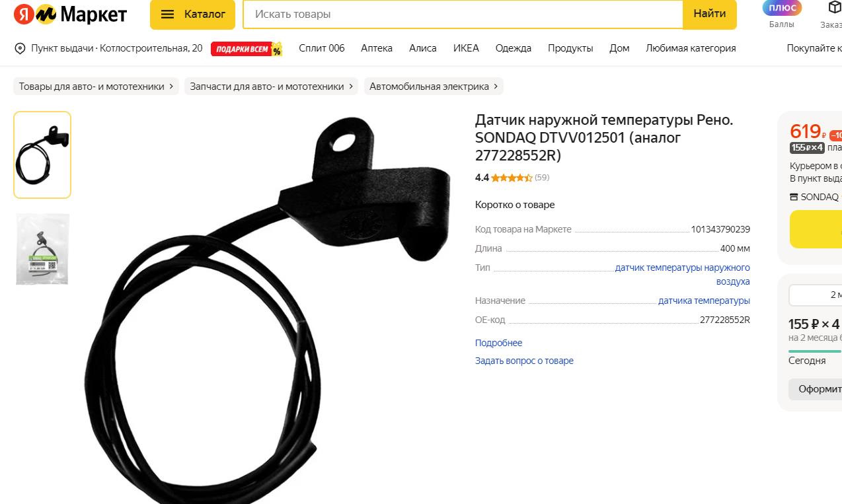Select the first sensor product thumbnail
Screen dimensions: 842x504
[x=42, y=155]
